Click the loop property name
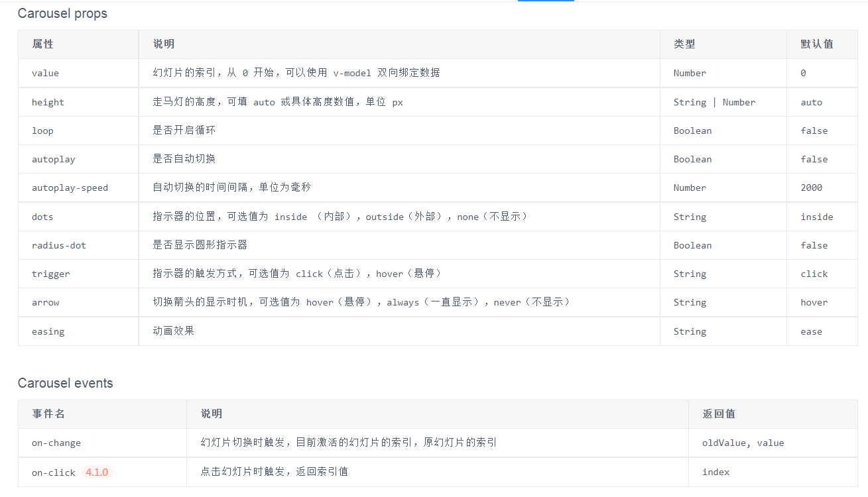 (42, 131)
